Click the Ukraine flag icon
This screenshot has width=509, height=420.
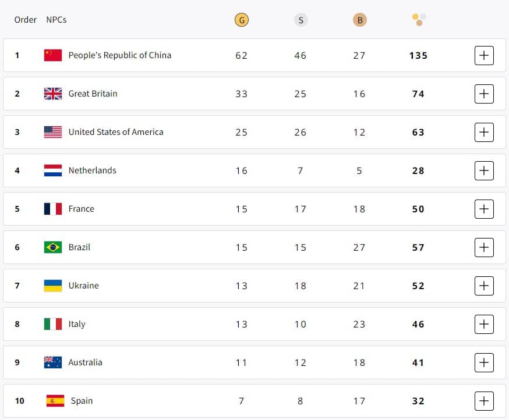53,286
